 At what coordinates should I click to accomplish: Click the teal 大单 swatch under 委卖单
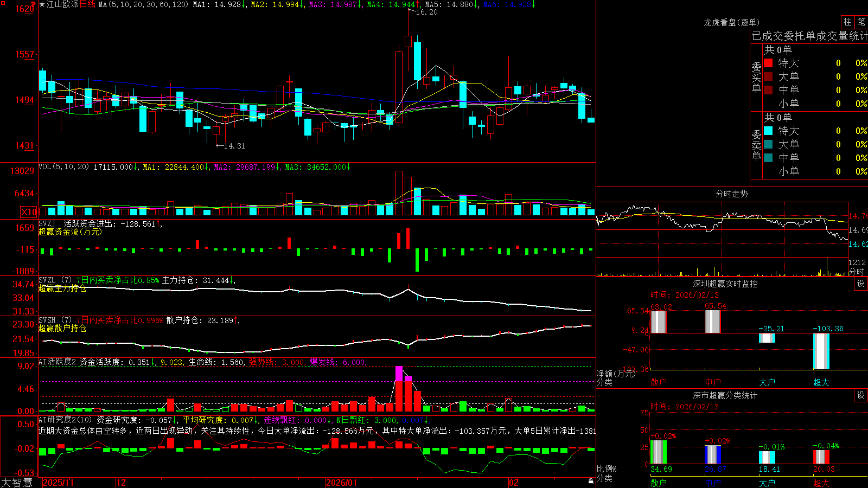[768, 144]
